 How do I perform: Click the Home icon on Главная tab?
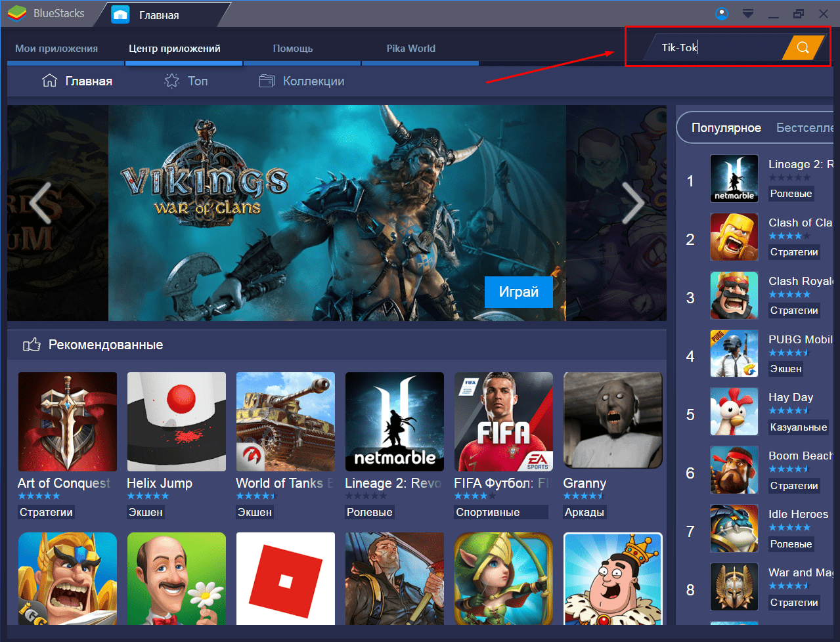(120, 14)
